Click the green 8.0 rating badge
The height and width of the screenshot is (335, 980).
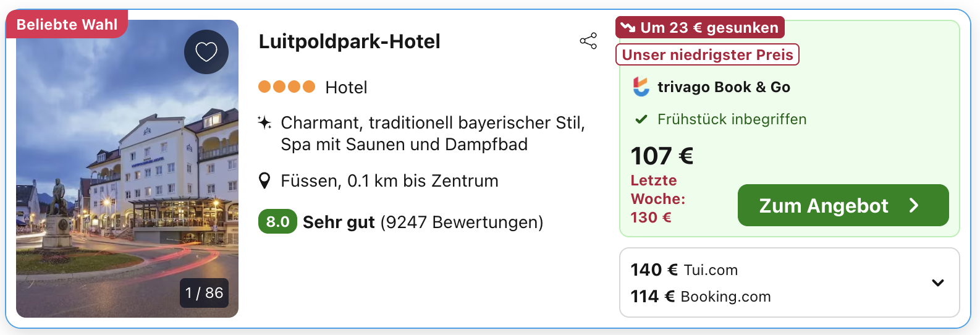tap(277, 222)
